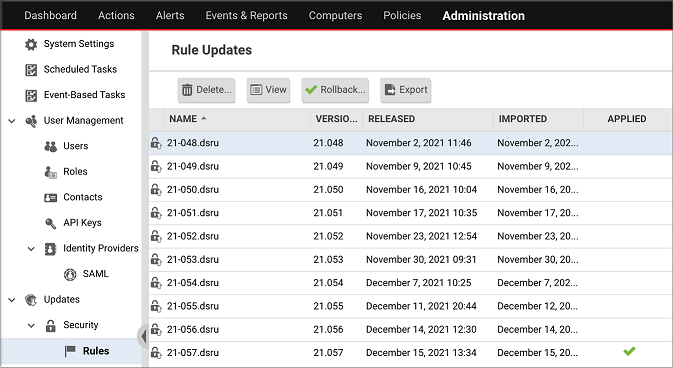Select Contacts in the sidebar
This screenshot has height=368, width=673.
pyautogui.click(x=83, y=197)
